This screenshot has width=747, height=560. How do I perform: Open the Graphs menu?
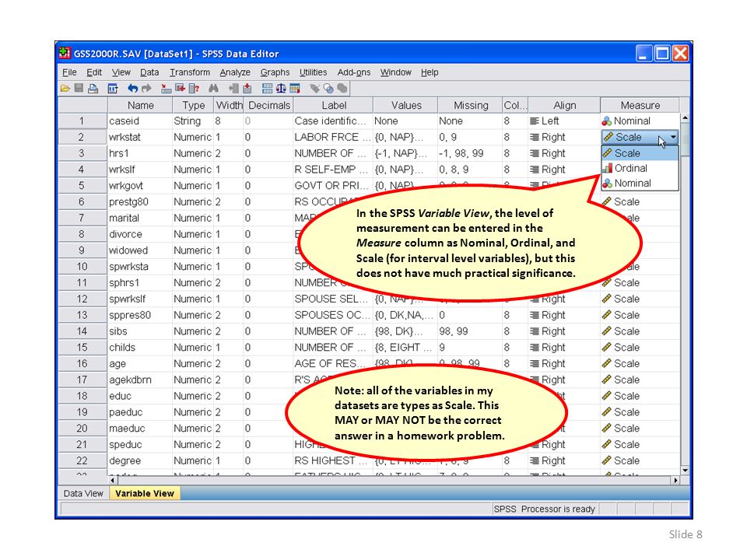click(275, 72)
